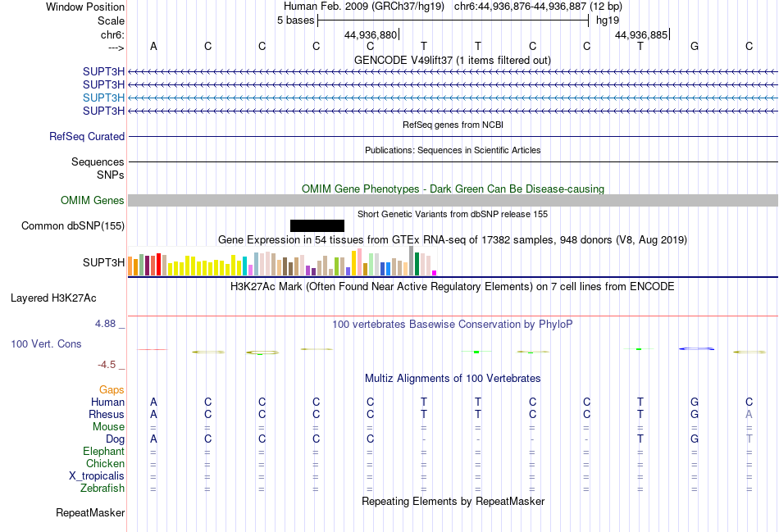779x532 pixels.
Task: Click the RefSeq Curated track label
Action: coord(87,137)
